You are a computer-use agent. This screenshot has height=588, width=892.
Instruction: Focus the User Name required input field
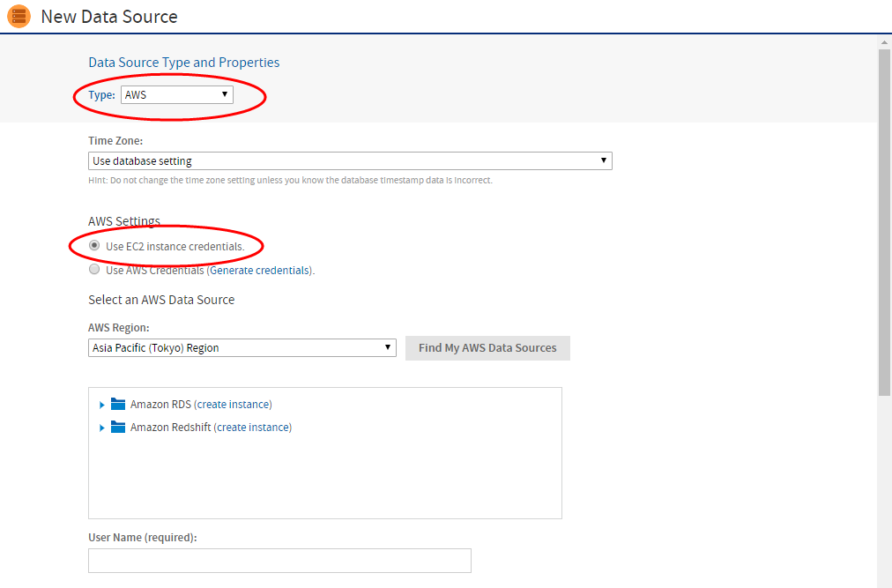coord(280,561)
